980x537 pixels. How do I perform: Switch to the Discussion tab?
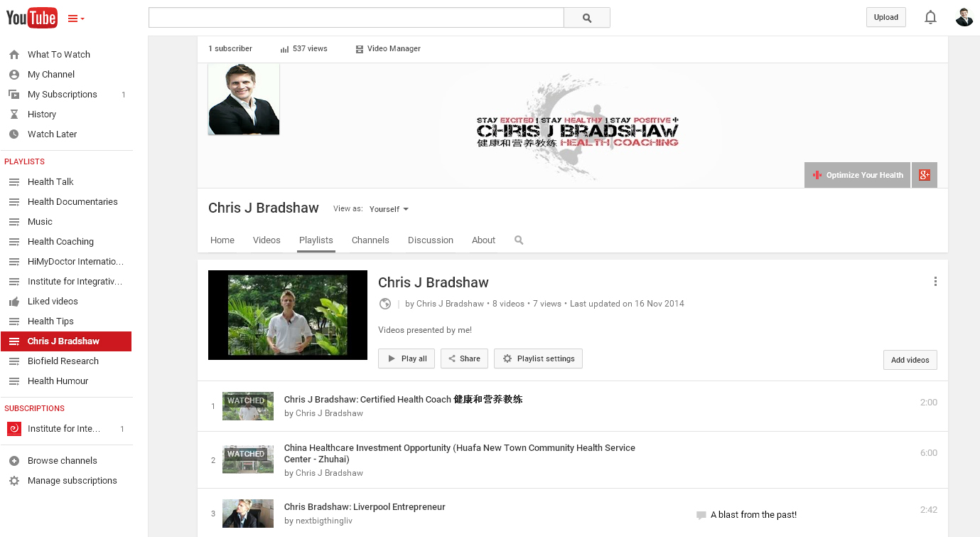[431, 240]
